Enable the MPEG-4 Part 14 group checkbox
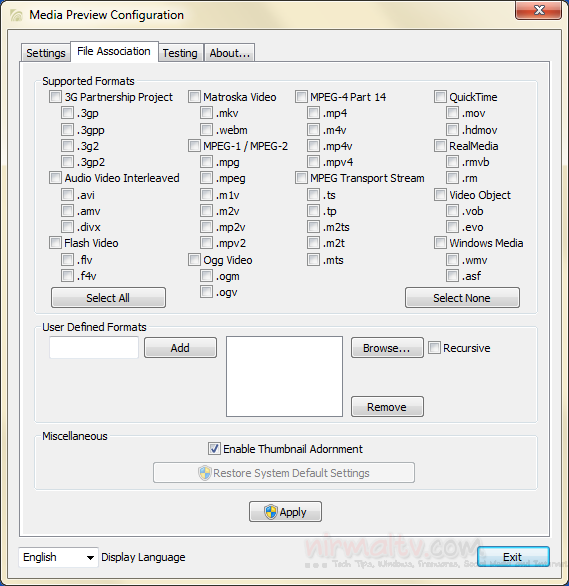Image resolution: width=569 pixels, height=586 pixels. coord(301,96)
